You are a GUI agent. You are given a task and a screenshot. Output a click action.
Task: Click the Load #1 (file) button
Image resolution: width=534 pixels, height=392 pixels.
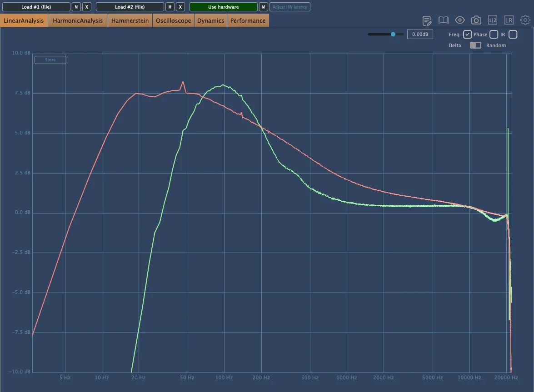pos(36,7)
